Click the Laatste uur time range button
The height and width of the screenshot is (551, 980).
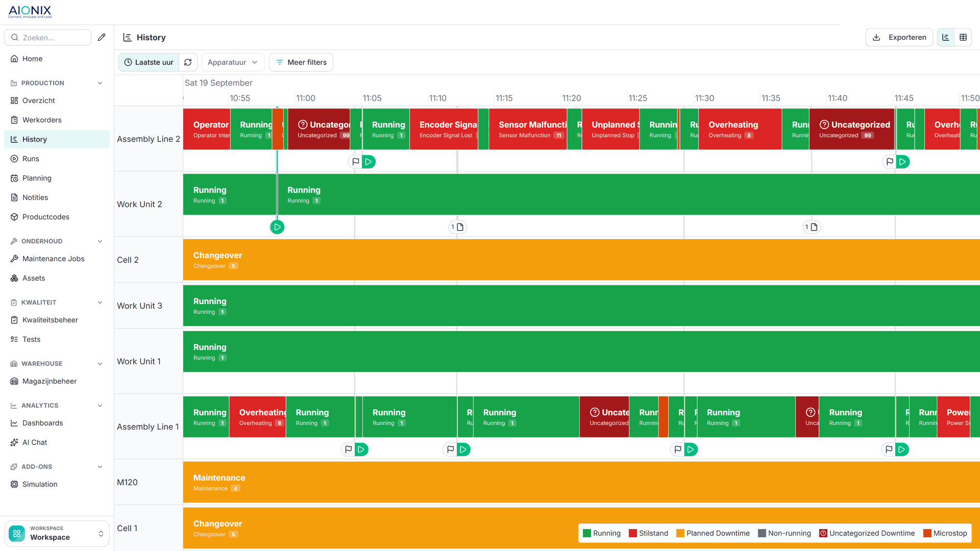(x=149, y=62)
